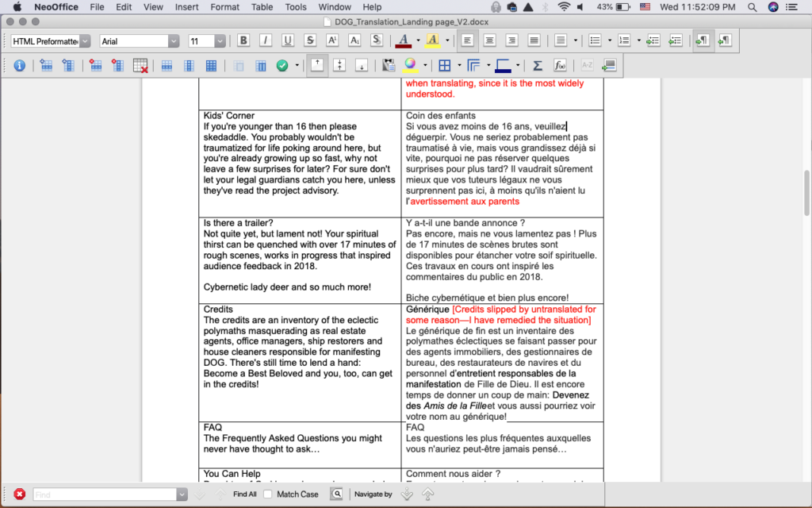Image resolution: width=812 pixels, height=508 pixels.
Task: Click the Navigate by previous arrow icon
Action: pyautogui.click(x=427, y=494)
